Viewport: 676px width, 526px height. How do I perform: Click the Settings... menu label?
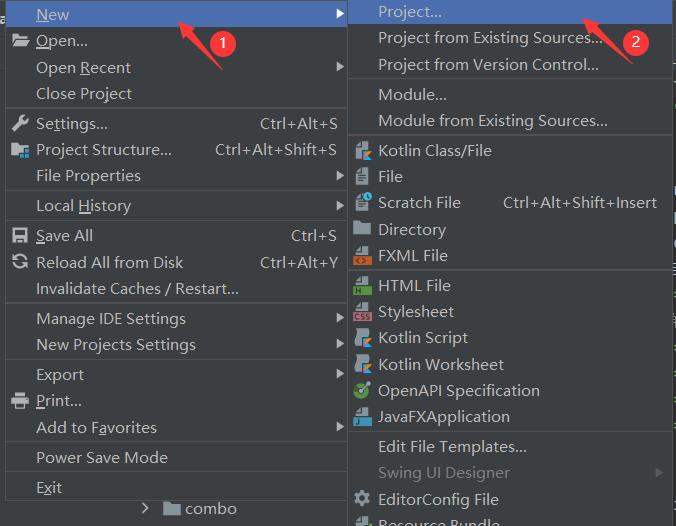click(72, 124)
